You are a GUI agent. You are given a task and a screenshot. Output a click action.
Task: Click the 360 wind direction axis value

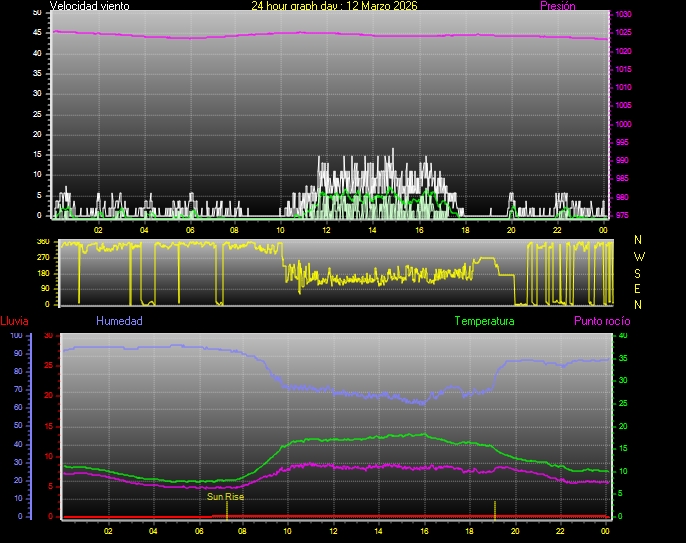click(42, 242)
